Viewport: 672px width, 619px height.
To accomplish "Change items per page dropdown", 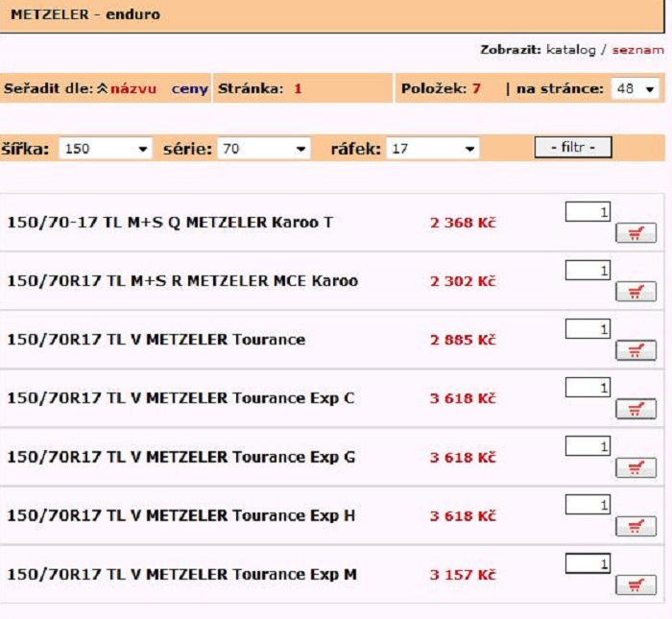I will point(636,89).
